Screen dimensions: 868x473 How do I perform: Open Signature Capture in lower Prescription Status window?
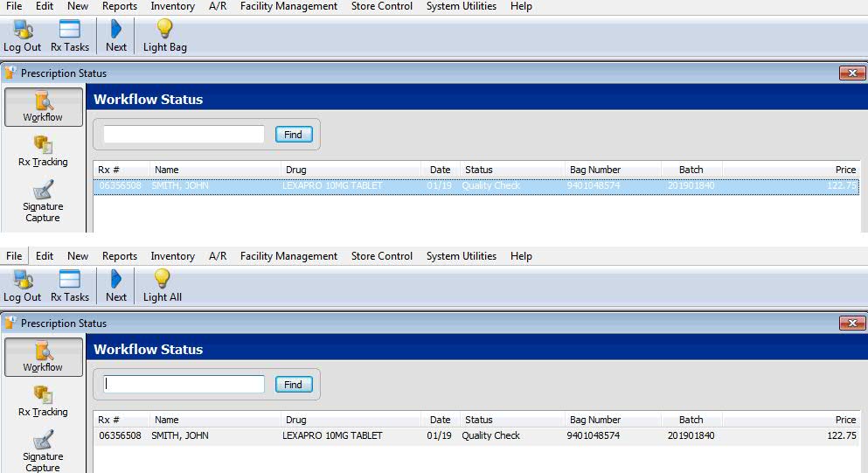(x=43, y=451)
